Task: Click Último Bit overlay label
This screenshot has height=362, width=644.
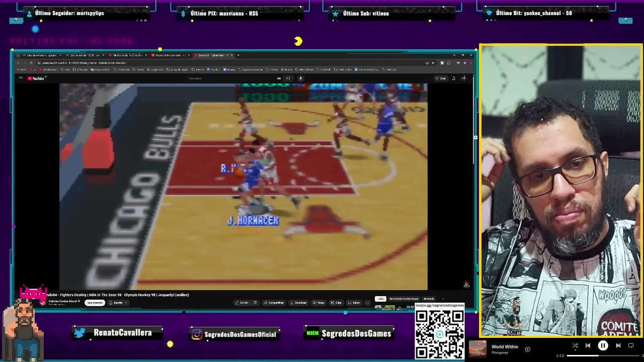Action: pos(534,13)
